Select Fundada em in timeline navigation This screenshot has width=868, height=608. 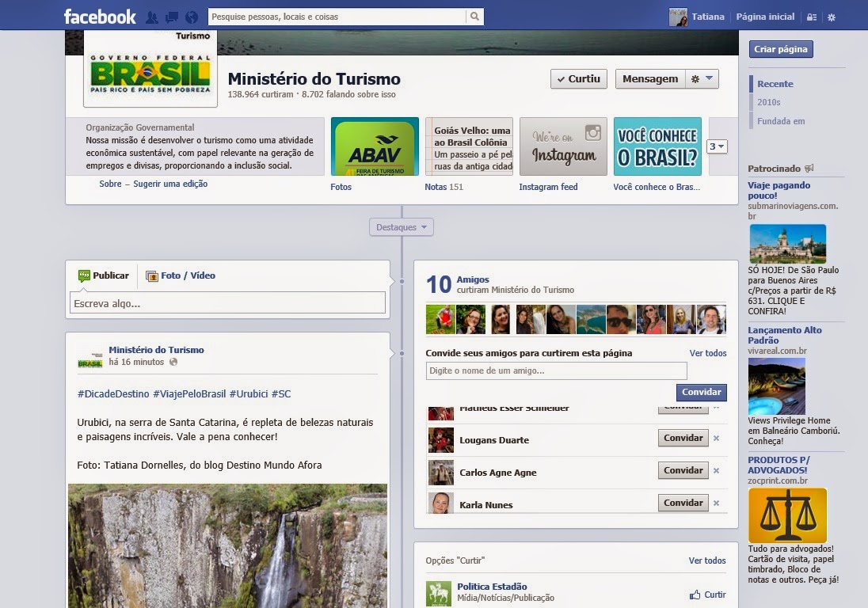click(x=781, y=121)
